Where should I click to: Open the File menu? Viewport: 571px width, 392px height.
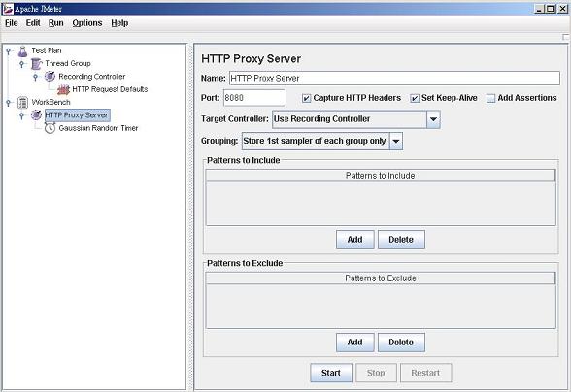12,23
